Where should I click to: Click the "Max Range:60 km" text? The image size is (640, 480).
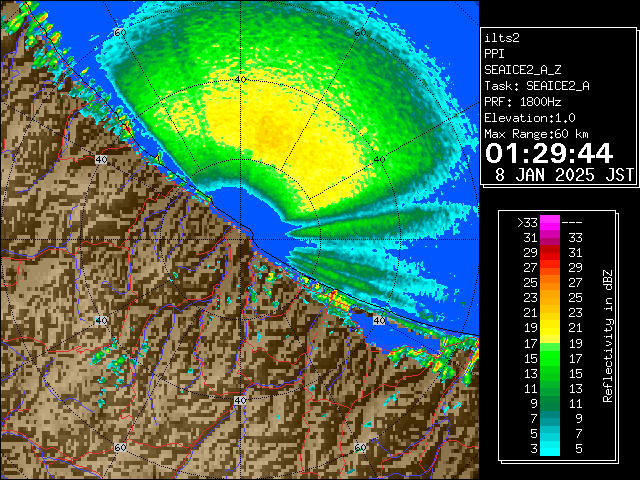tap(537, 134)
